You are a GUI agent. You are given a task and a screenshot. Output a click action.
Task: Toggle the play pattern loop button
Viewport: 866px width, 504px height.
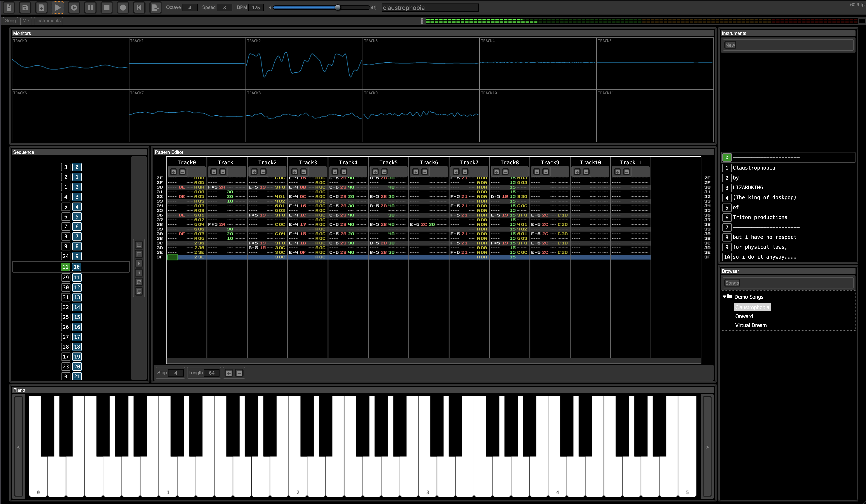pos(74,7)
